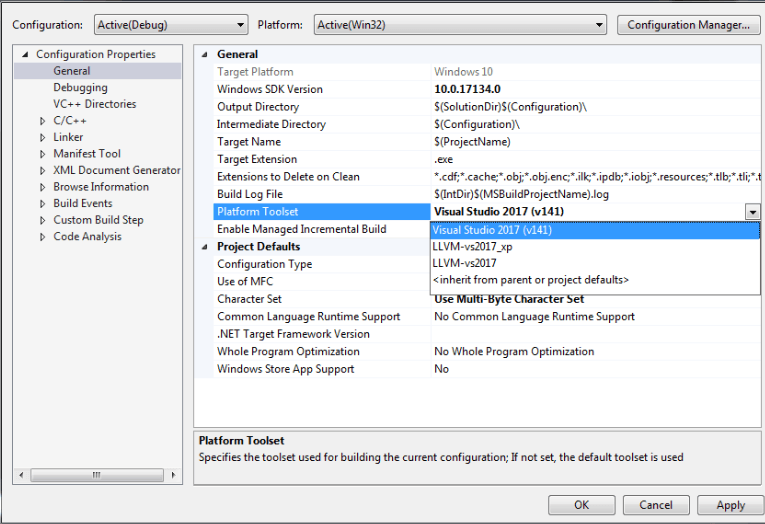Collapse the General section header
Viewport: 765px width, 524px height.
(206, 55)
